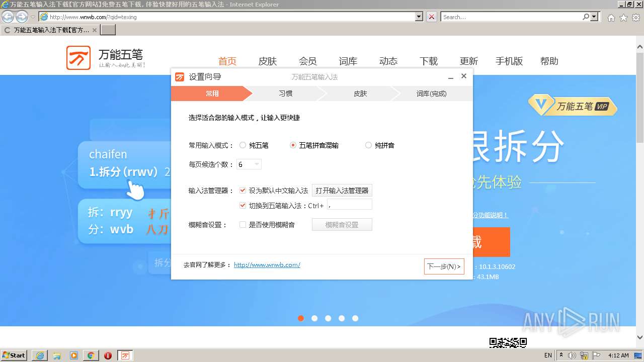Image resolution: width=644 pixels, height=362 pixels.
Task: Close the 万能五笔输入法 browser tab
Action: click(x=95, y=30)
